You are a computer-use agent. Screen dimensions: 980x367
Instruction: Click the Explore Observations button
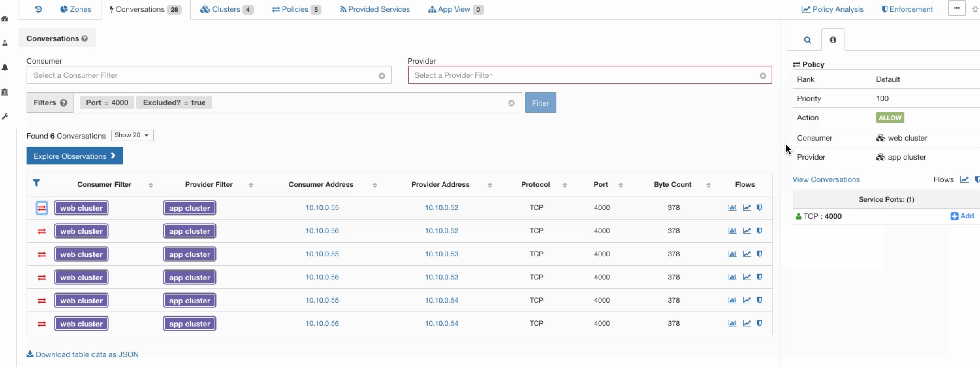[75, 156]
